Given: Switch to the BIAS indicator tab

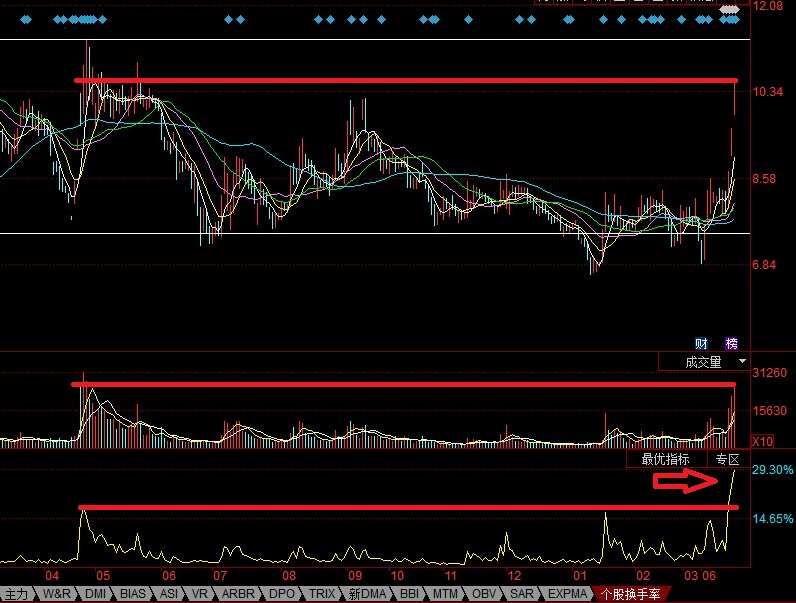Looking at the screenshot, I should coord(133,594).
